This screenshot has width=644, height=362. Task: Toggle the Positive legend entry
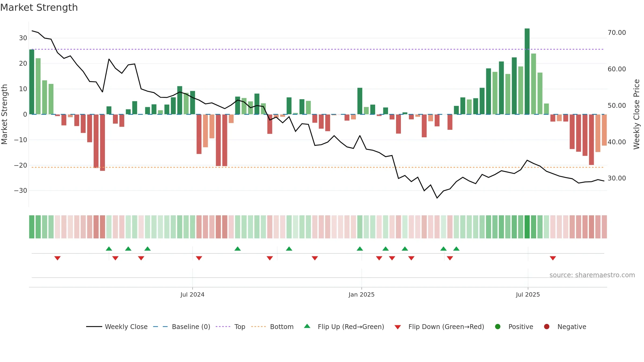[x=514, y=327]
